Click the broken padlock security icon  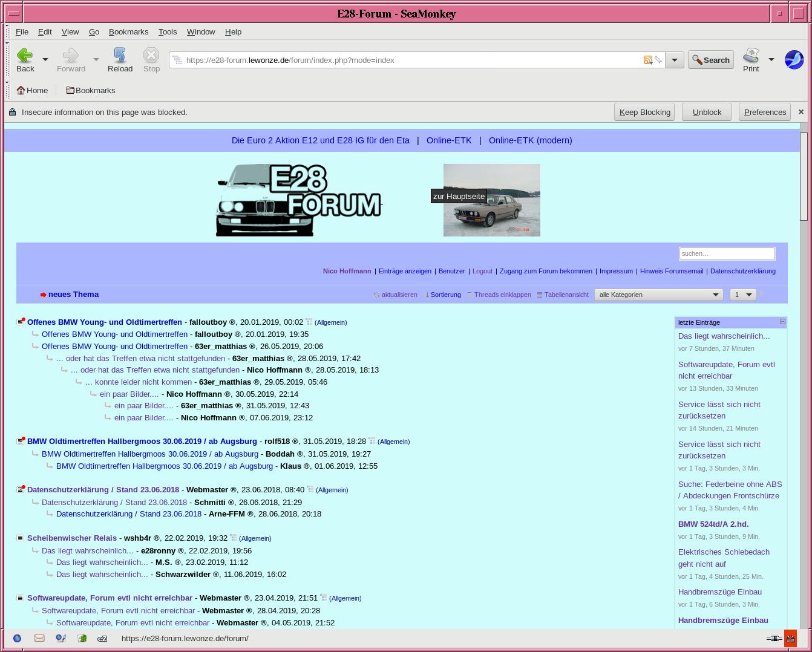790,639
